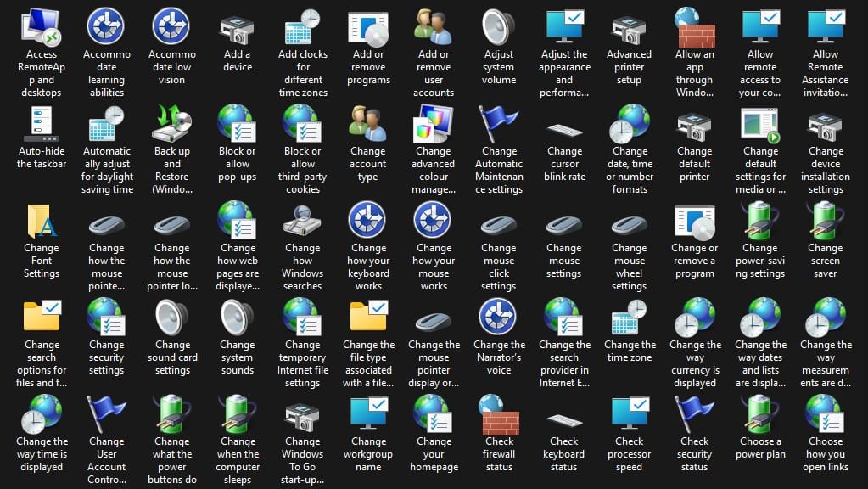Open Change how your keyboard works
Viewport: 868px width, 489px height.
click(x=367, y=220)
